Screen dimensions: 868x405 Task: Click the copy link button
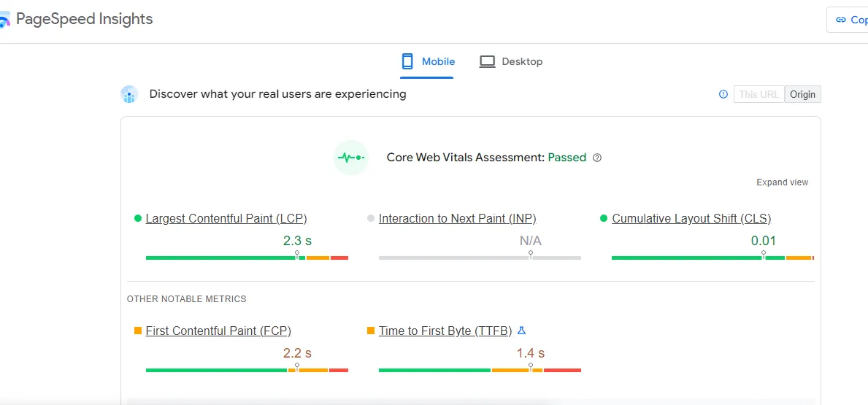tap(848, 20)
